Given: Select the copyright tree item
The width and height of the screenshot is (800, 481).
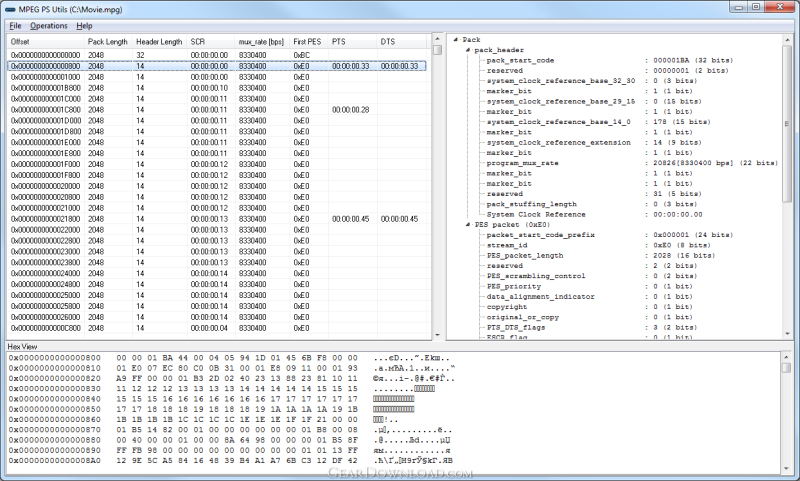Looking at the screenshot, I should coord(507,307).
